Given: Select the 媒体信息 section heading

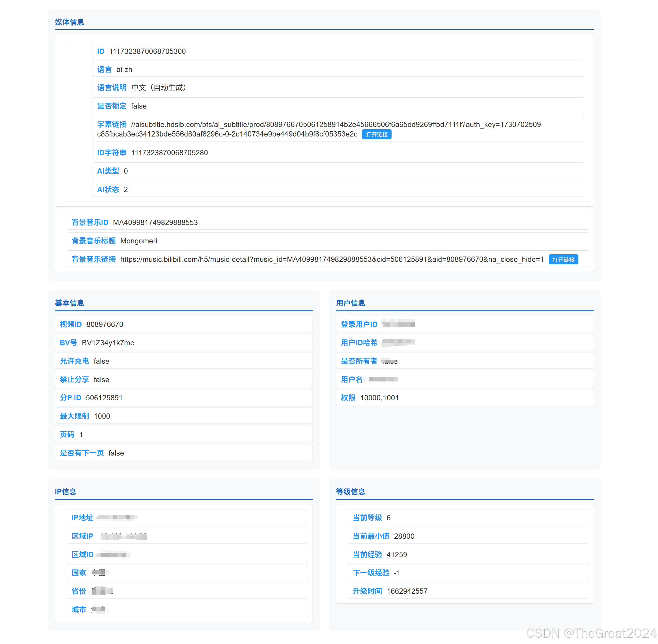Looking at the screenshot, I should point(69,22).
